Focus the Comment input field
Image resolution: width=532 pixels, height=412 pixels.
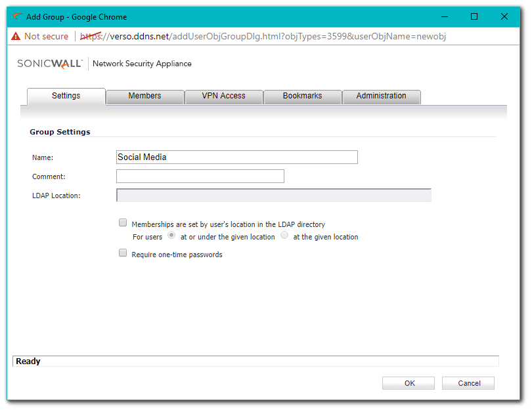(x=200, y=176)
